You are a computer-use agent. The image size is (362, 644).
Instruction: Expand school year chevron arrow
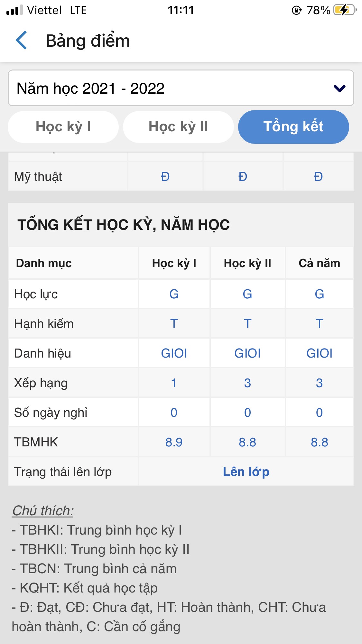point(339,88)
